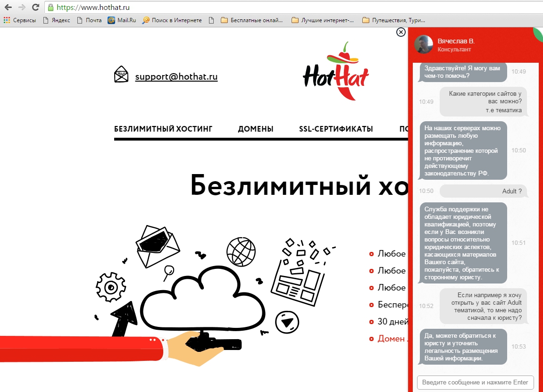Click Здравствуйте! Я могу вам чем-то помочь message
This screenshot has width=543, height=392.
[463, 72]
